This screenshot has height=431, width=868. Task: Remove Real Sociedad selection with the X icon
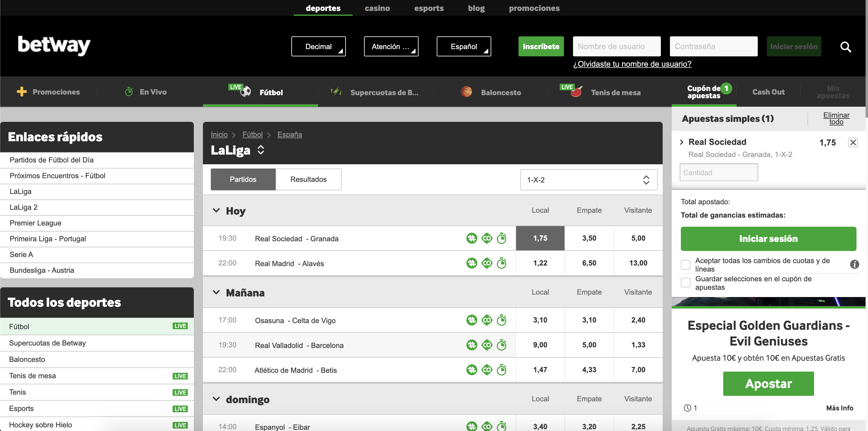(853, 142)
